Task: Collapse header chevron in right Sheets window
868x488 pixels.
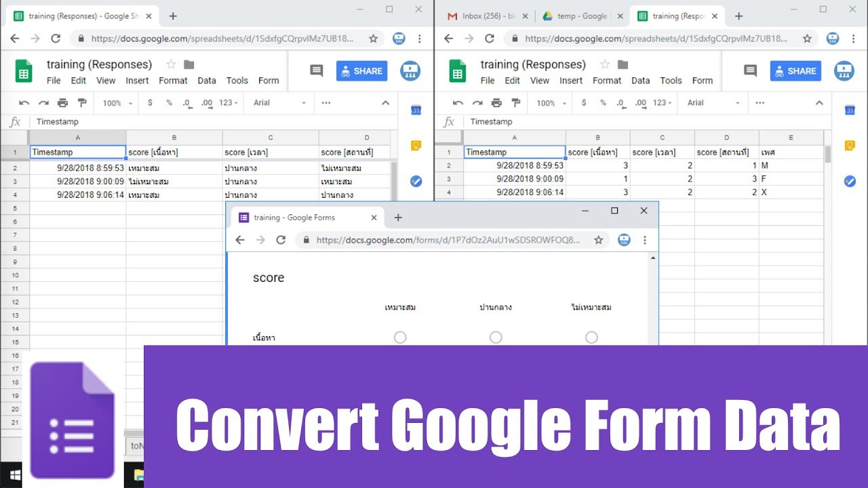Action: point(819,103)
